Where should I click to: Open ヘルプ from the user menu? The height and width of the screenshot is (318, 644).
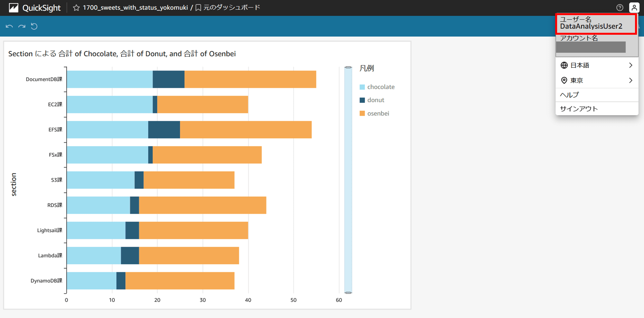coord(597,95)
